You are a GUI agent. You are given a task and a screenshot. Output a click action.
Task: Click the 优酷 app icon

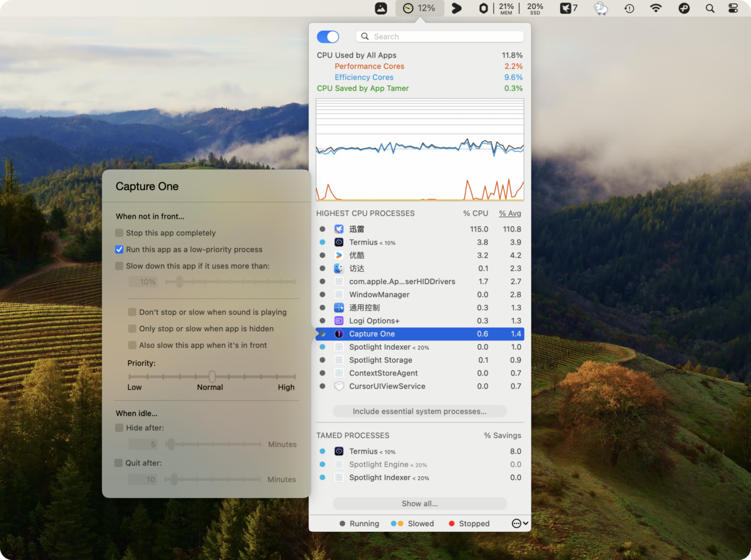point(339,255)
